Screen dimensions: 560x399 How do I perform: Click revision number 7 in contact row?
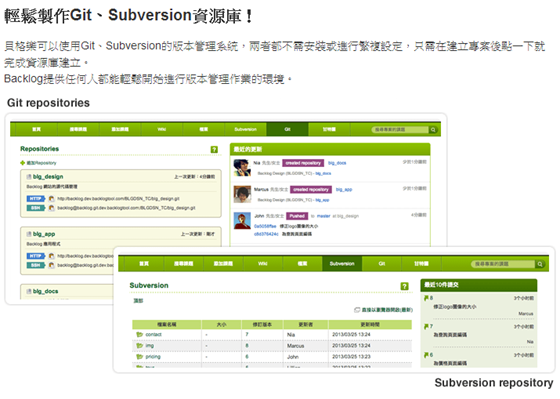[x=247, y=335]
